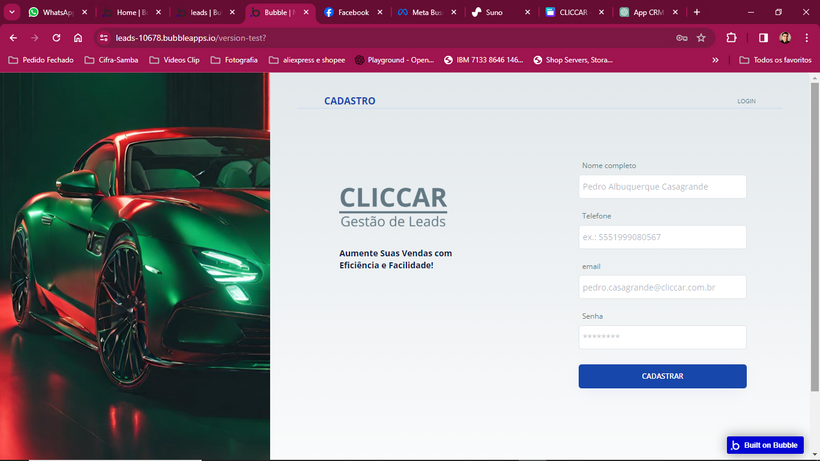The image size is (820, 461).
Task: Open the Chrome profile avatar
Action: [x=785, y=38]
